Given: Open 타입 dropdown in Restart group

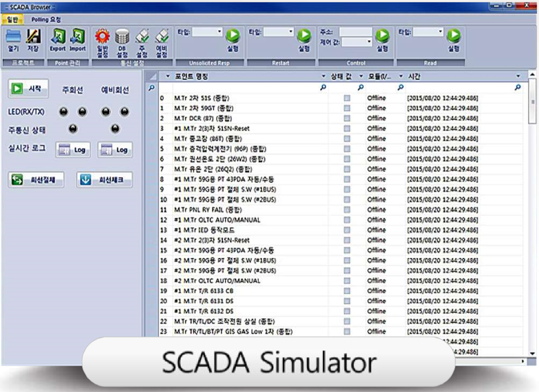Looking at the screenshot, I should pos(291,32).
